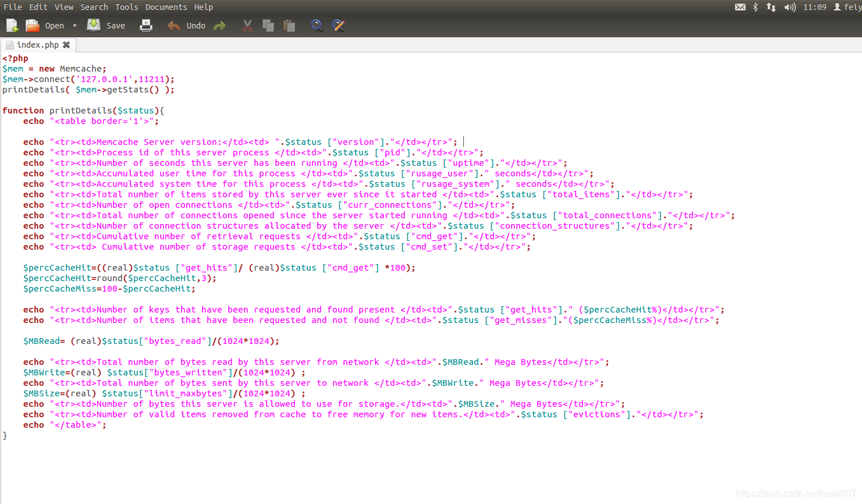Expand the Open recent files dropdown arrow

tap(75, 26)
